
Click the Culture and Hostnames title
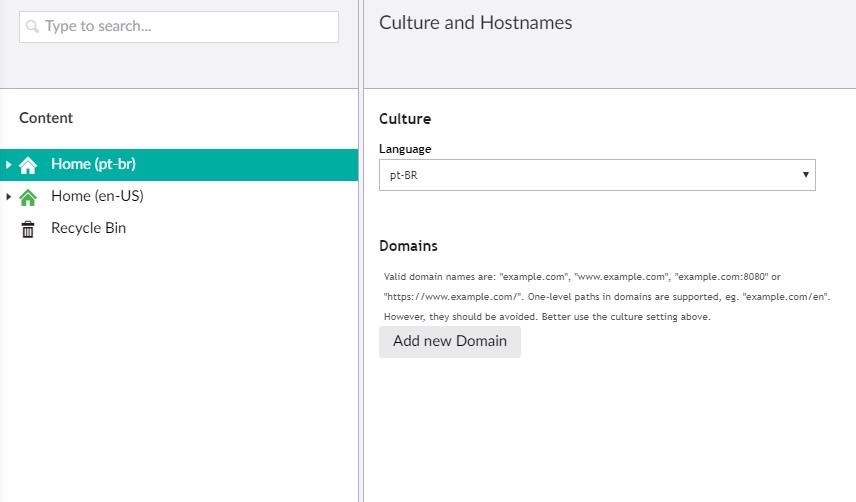(x=475, y=23)
